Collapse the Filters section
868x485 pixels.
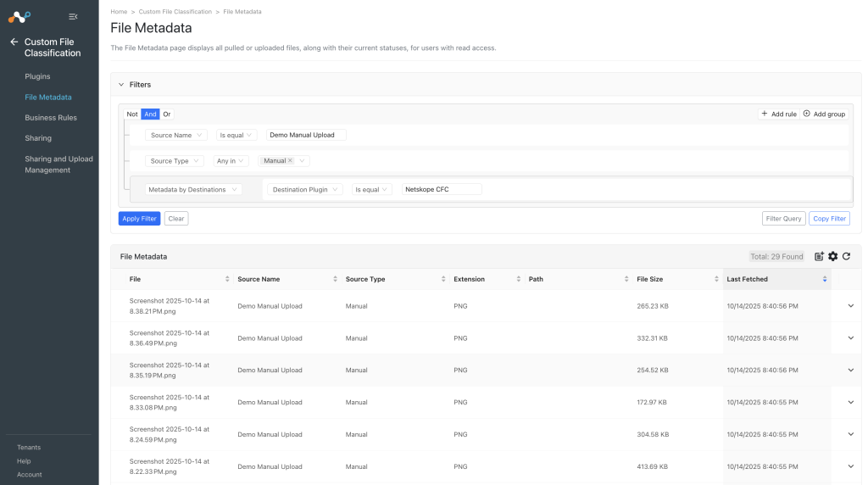pos(121,85)
